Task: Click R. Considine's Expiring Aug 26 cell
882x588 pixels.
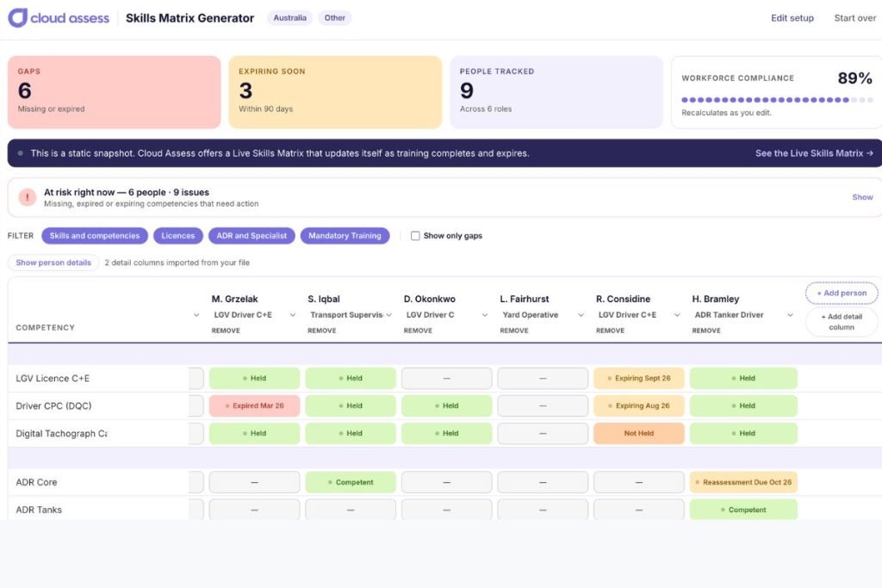Action: pos(639,405)
